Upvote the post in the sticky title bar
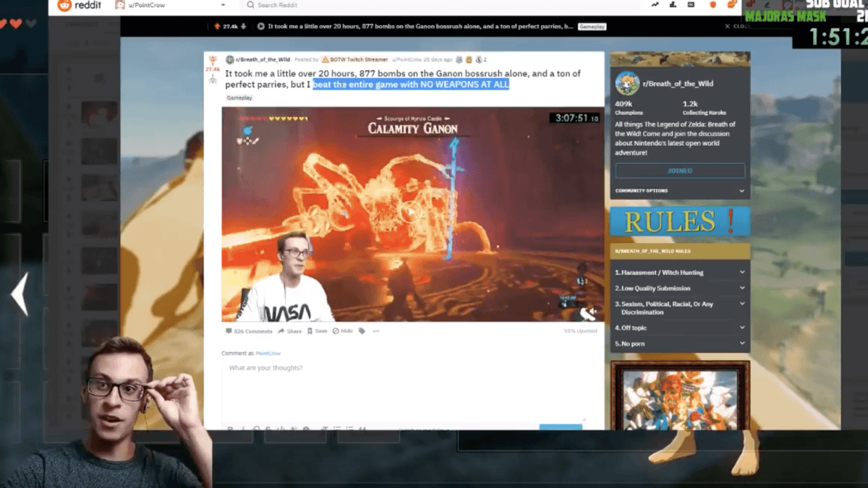Image resolution: width=868 pixels, height=488 pixels. coord(216,27)
